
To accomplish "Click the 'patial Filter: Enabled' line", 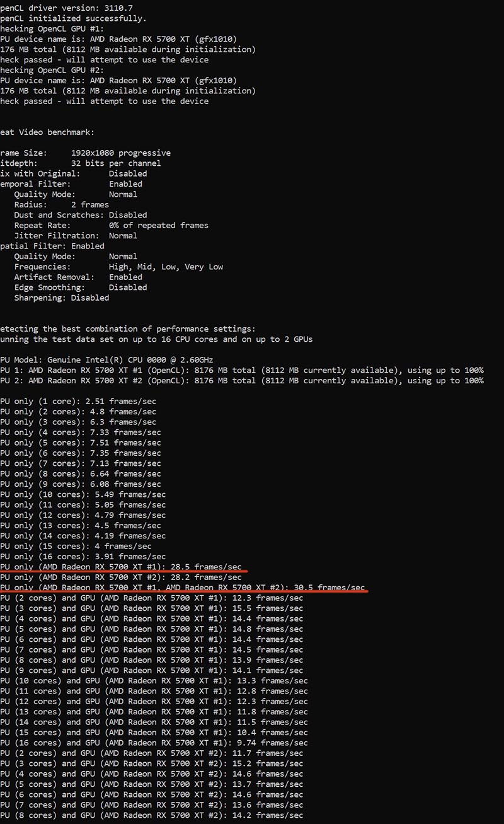I will [52, 246].
